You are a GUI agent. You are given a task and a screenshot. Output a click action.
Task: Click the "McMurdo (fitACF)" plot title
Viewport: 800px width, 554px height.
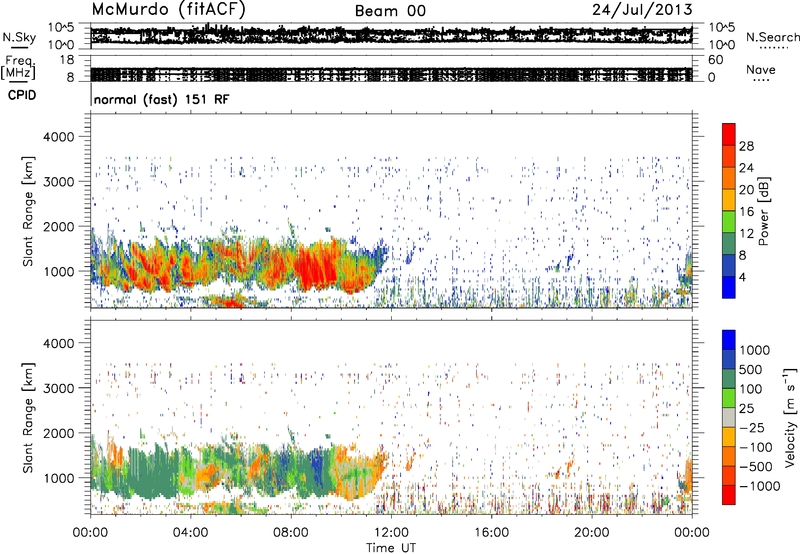(168, 10)
